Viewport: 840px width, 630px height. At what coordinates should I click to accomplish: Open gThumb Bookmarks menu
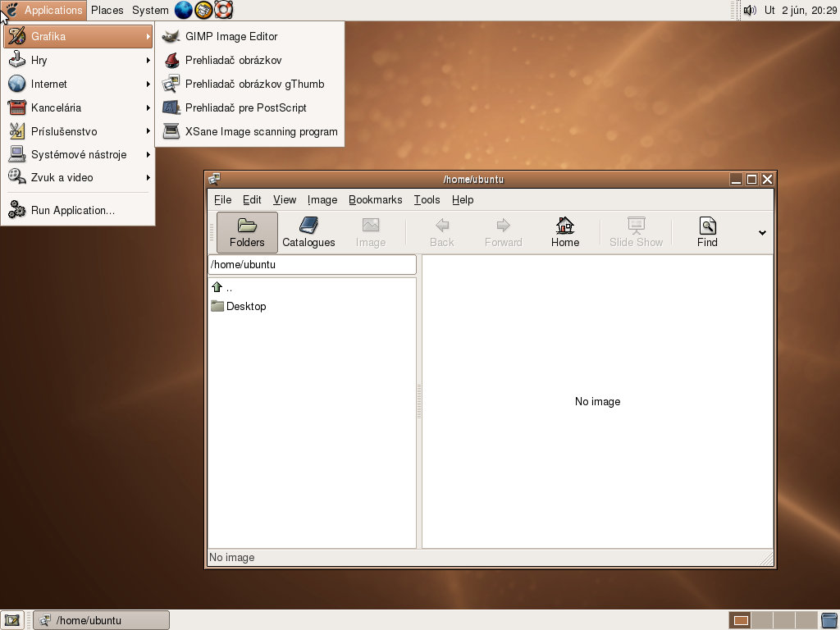click(375, 200)
